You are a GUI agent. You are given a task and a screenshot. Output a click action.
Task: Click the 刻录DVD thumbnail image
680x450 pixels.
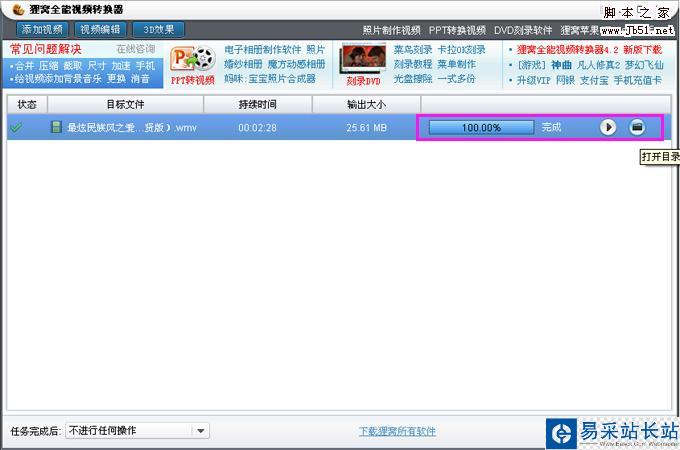pos(363,59)
